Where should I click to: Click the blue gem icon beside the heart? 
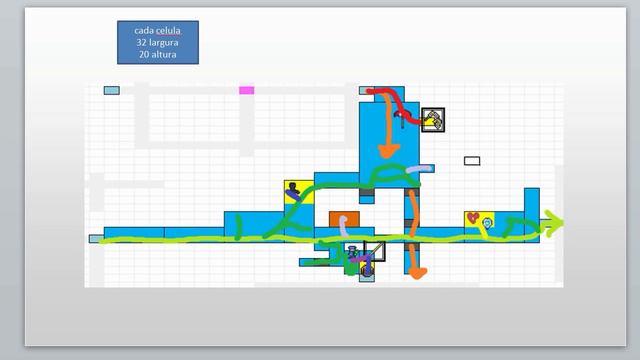click(x=487, y=223)
